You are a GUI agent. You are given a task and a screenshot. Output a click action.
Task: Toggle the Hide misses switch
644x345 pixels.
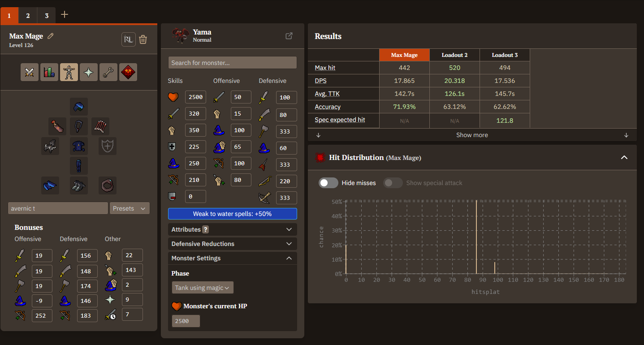(x=328, y=183)
